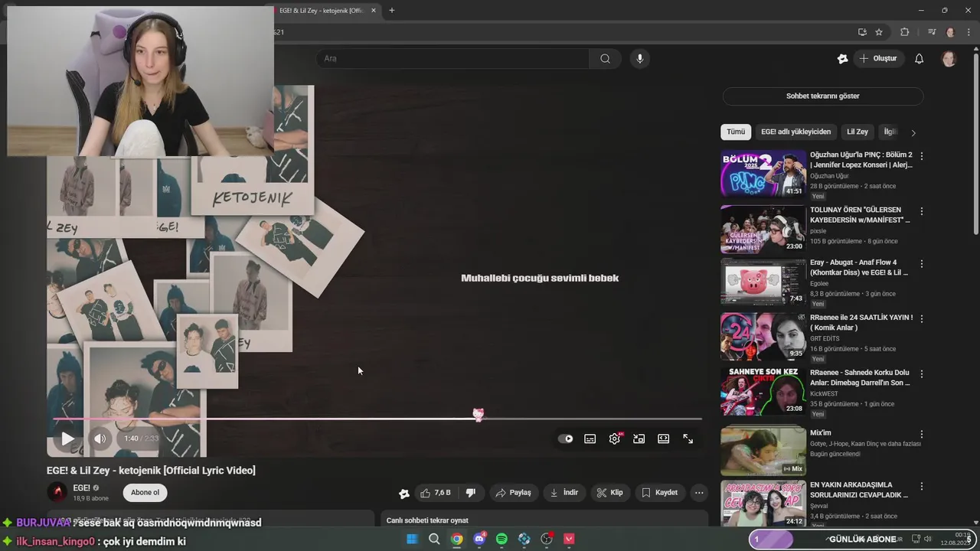The width and height of the screenshot is (980, 551).
Task: Click the YouTube search magnifier button
Action: [605, 58]
